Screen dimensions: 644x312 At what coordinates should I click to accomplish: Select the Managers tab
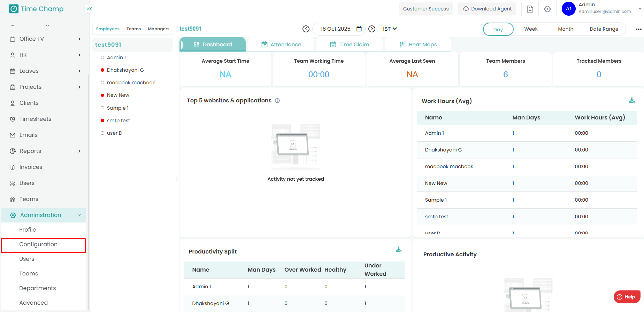click(x=159, y=29)
